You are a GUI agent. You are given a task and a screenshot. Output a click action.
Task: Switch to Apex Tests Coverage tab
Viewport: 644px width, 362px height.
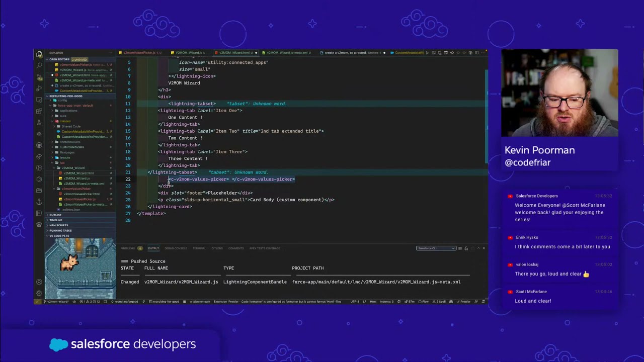(265, 248)
